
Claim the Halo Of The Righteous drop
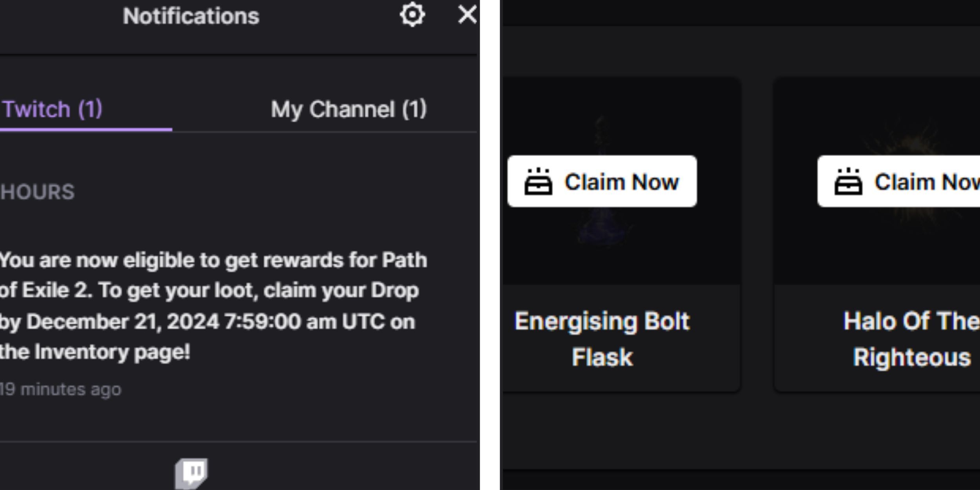point(906,181)
